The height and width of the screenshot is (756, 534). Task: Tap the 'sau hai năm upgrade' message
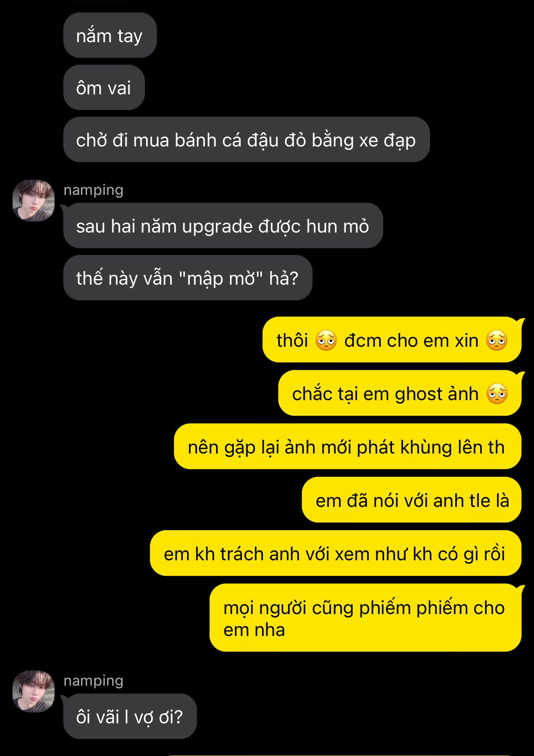pyautogui.click(x=223, y=226)
